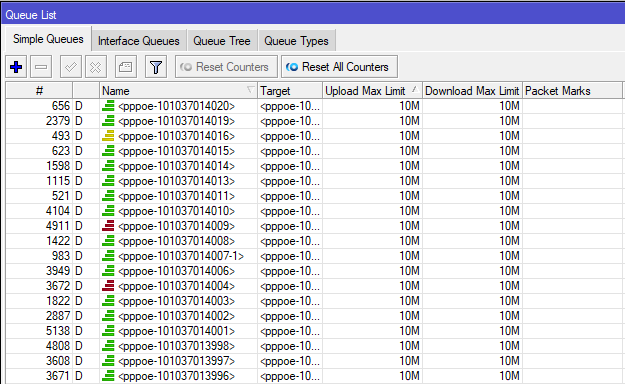Click row number 493
Image resolution: width=625 pixels, height=384 pixels.
(61, 136)
